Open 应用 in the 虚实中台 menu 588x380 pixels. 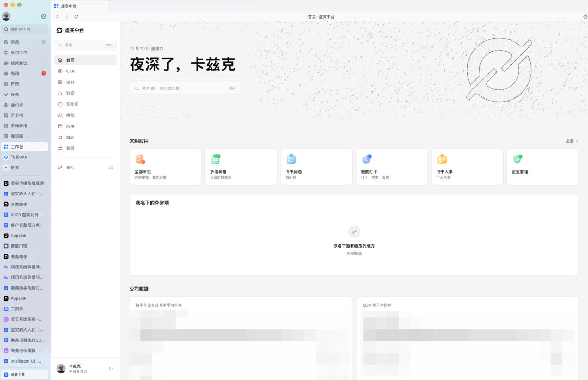[x=85, y=126]
